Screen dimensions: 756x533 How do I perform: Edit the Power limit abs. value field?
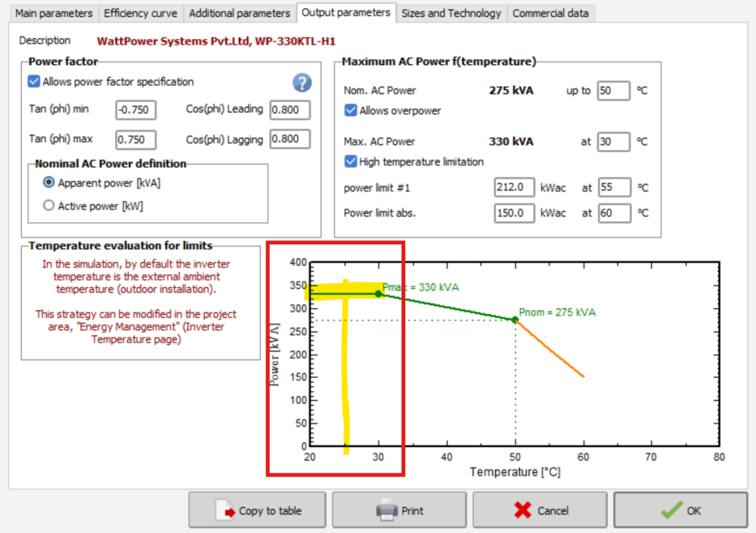[x=515, y=213]
